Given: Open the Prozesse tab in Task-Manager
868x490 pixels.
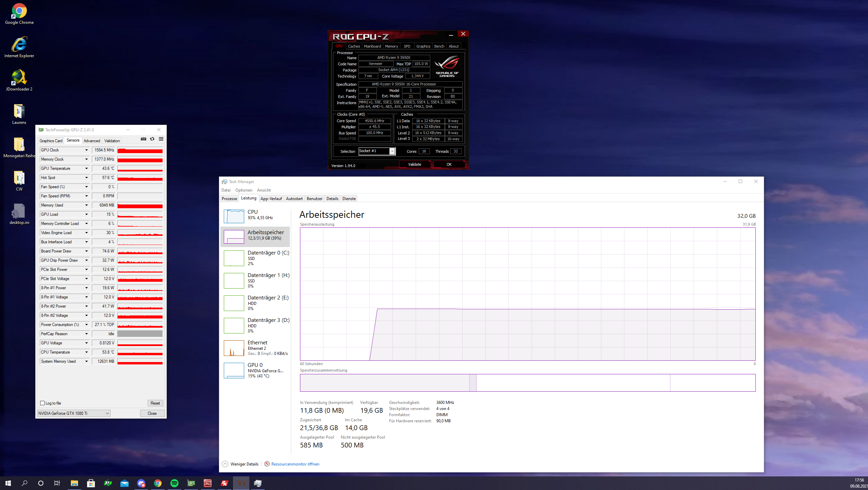Looking at the screenshot, I should click(x=229, y=198).
